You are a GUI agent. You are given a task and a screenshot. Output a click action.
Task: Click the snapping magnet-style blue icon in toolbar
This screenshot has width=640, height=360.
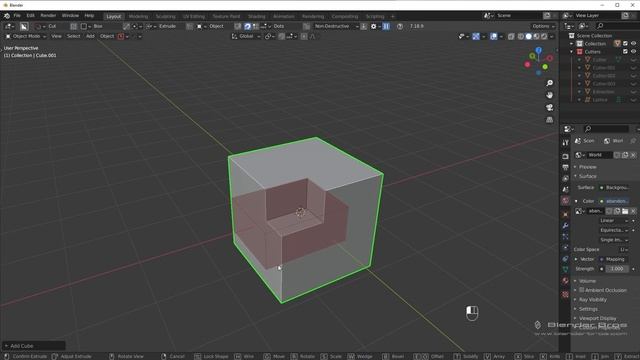(x=247, y=26)
